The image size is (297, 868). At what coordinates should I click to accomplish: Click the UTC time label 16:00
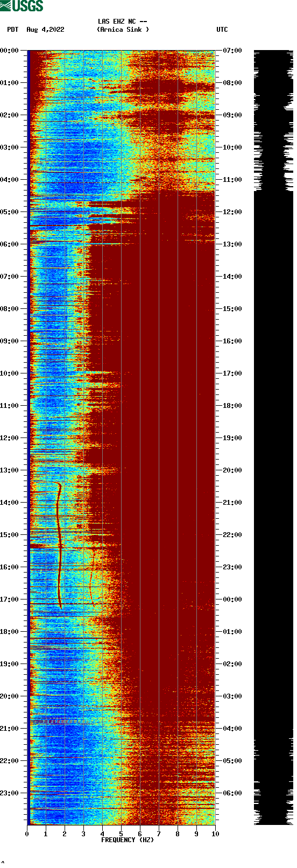click(x=232, y=341)
